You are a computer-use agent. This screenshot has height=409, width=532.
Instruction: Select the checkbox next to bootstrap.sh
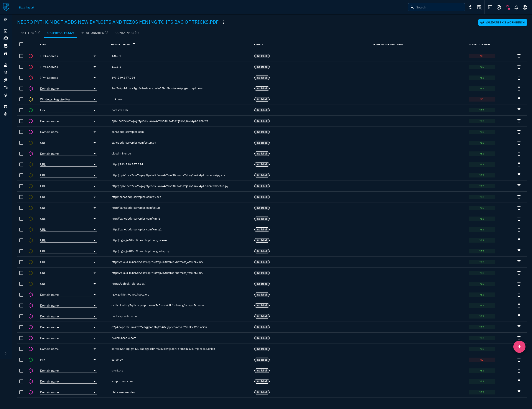tap(21, 110)
